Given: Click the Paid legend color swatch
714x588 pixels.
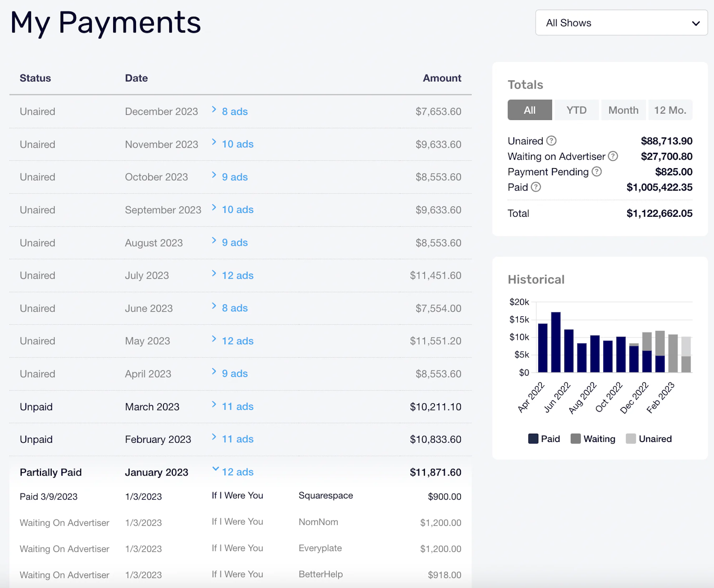Looking at the screenshot, I should coord(533,438).
